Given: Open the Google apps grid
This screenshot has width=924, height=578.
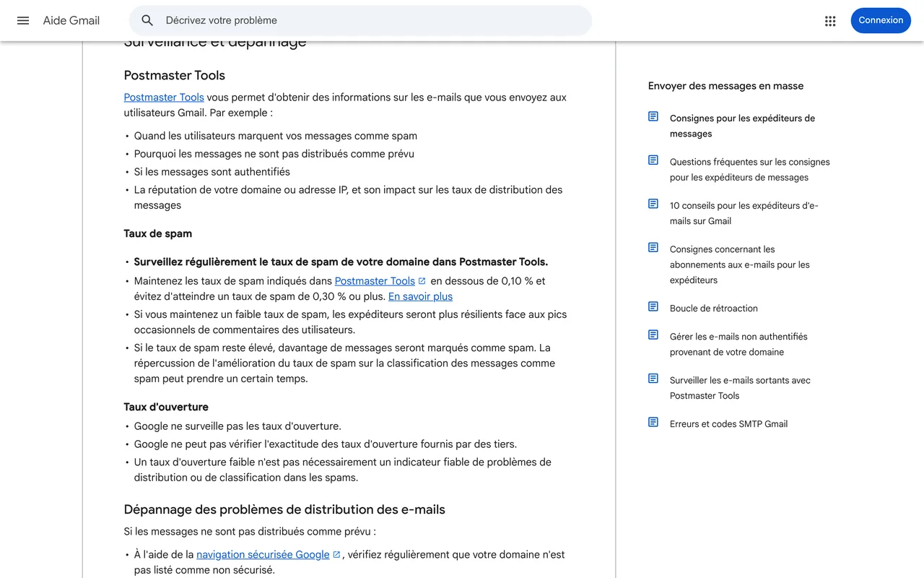Looking at the screenshot, I should point(830,21).
